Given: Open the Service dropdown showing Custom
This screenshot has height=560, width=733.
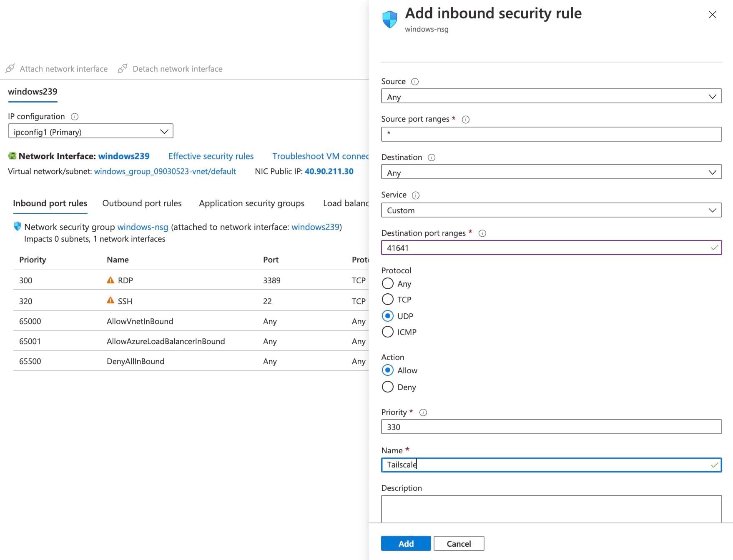Looking at the screenshot, I should pyautogui.click(x=551, y=210).
